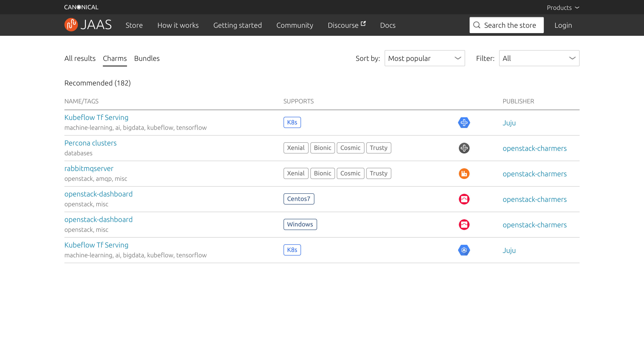Click openstack-charmers publisher in Centos7 row
The width and height of the screenshot is (644, 358).
pos(534,199)
